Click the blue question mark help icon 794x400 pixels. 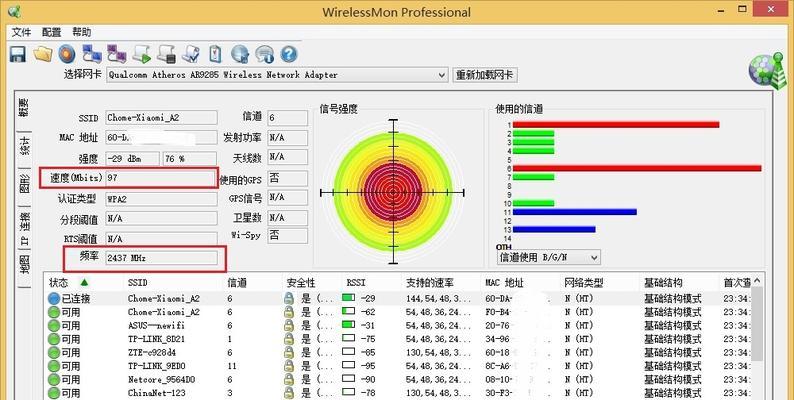(x=289, y=54)
